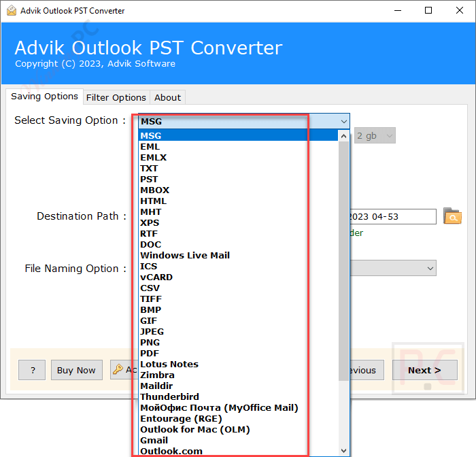The height and width of the screenshot is (457, 476).
Task: Select the DOC format entry
Action: [238, 244]
